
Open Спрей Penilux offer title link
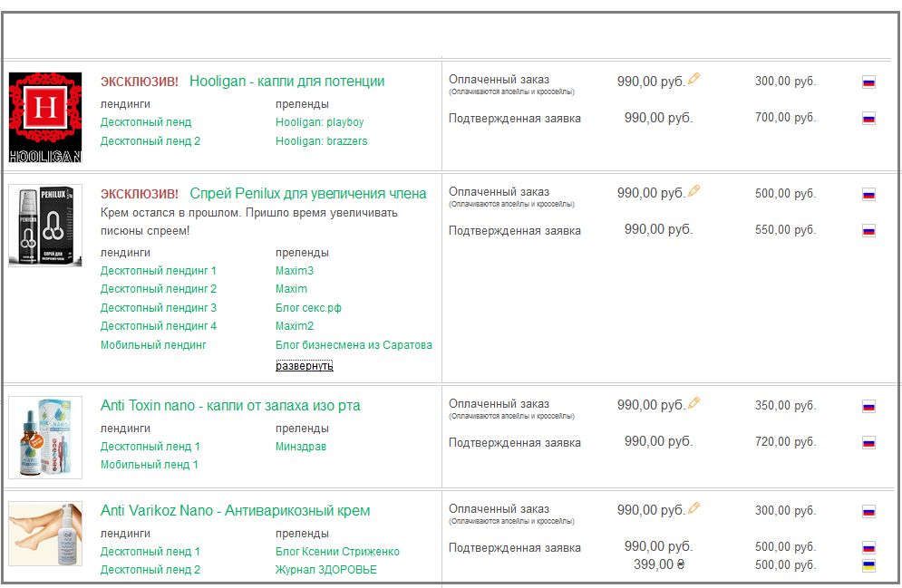tap(307, 194)
